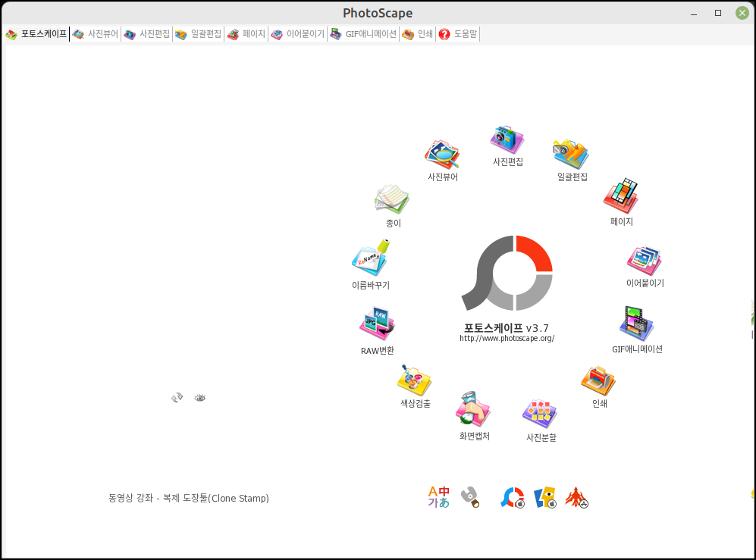Switch to the GIF애니메이션 tab in the top bar
This screenshot has width=756, height=560.
(363, 34)
